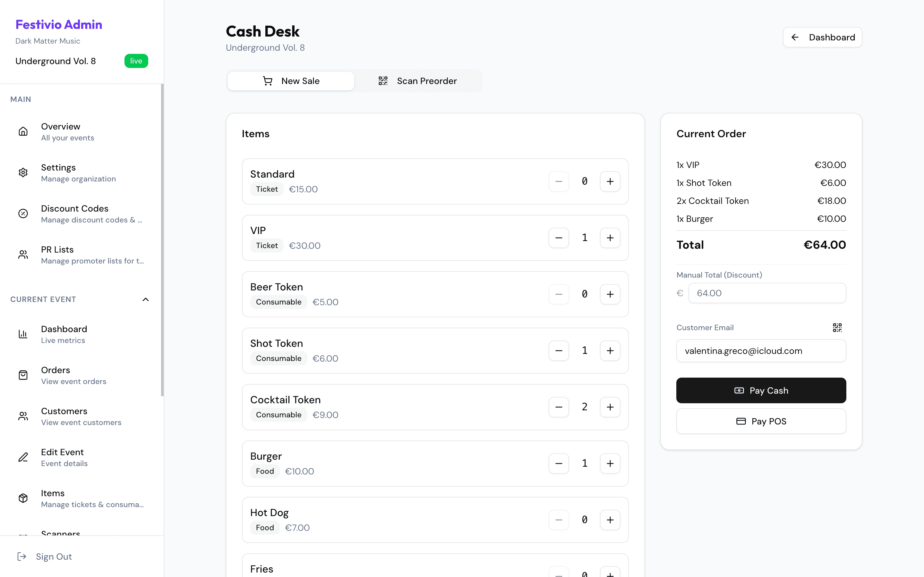
Task: Select the Dashboard live metrics icon
Action: pos(23,334)
